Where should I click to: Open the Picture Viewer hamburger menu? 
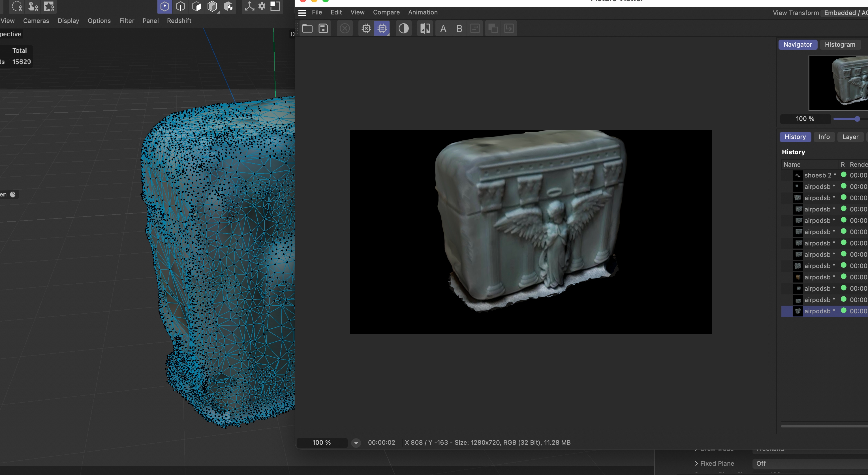pyautogui.click(x=302, y=13)
